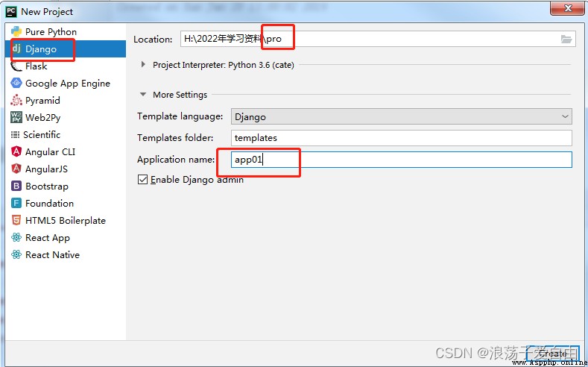Open the Location folder browse icon
The height and width of the screenshot is (367, 588).
566,39
